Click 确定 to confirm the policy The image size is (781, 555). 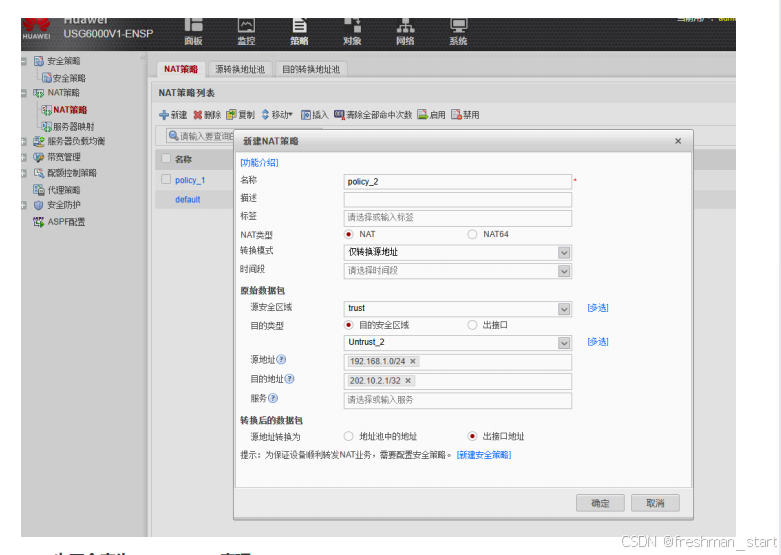(600, 503)
